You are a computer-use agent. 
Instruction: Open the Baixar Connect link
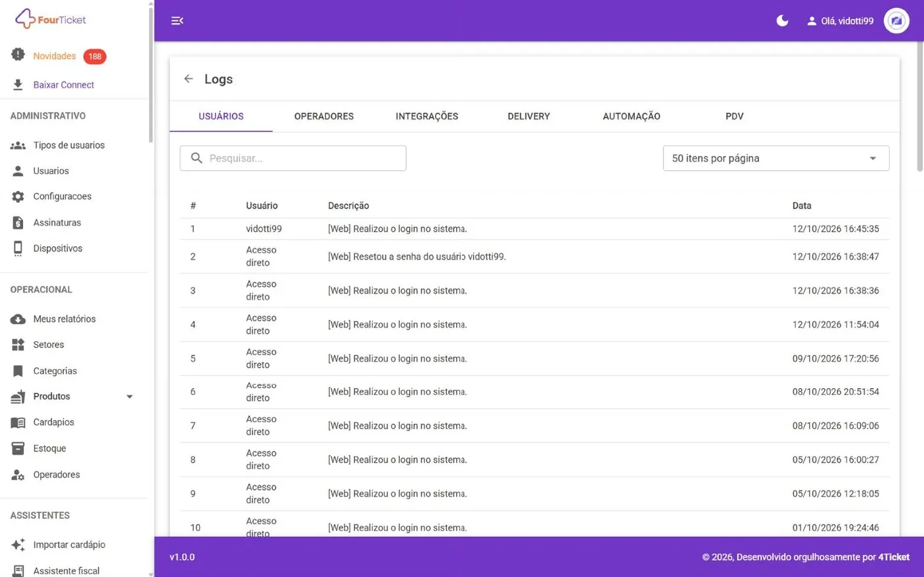coord(64,85)
